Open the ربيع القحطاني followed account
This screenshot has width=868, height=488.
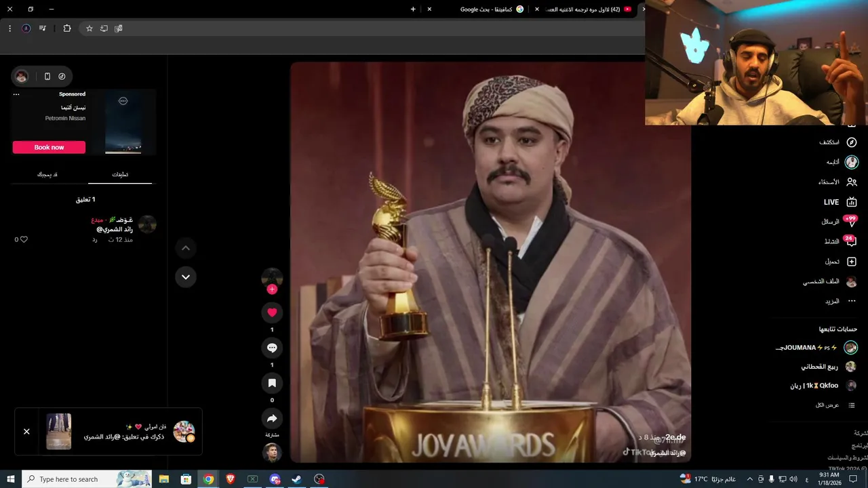(828, 367)
